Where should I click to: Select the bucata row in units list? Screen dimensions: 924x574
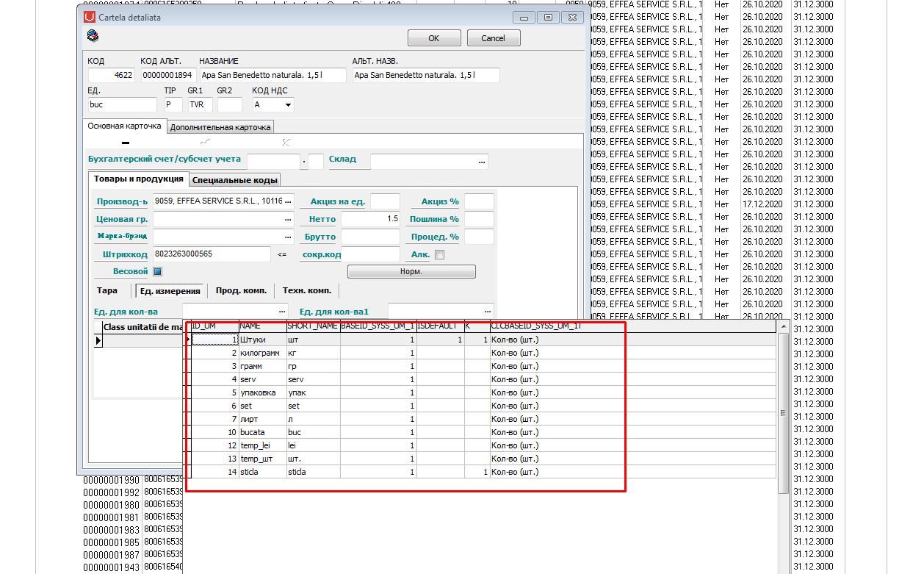(x=483, y=432)
